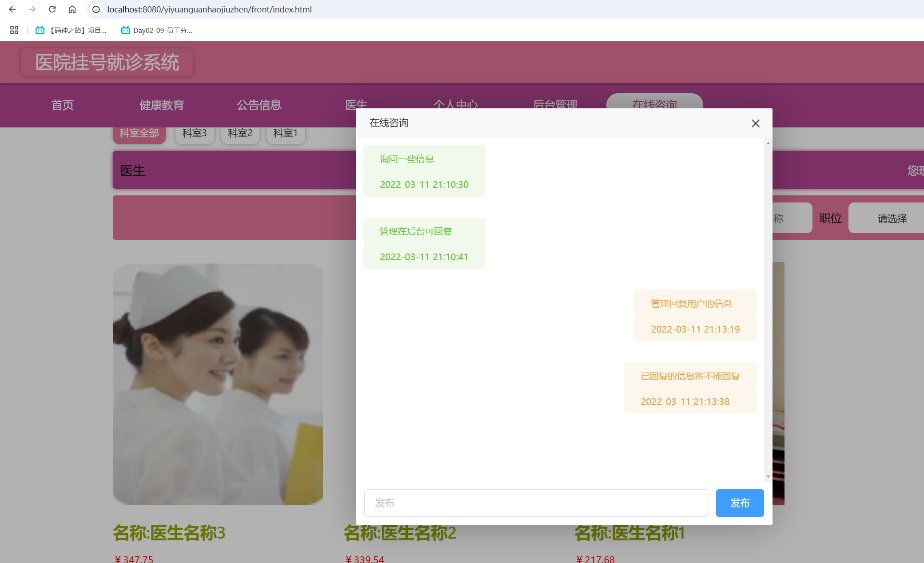Viewport: 924px width, 563px height.
Task: Click the chat scrollbar up arrow
Action: (x=768, y=143)
